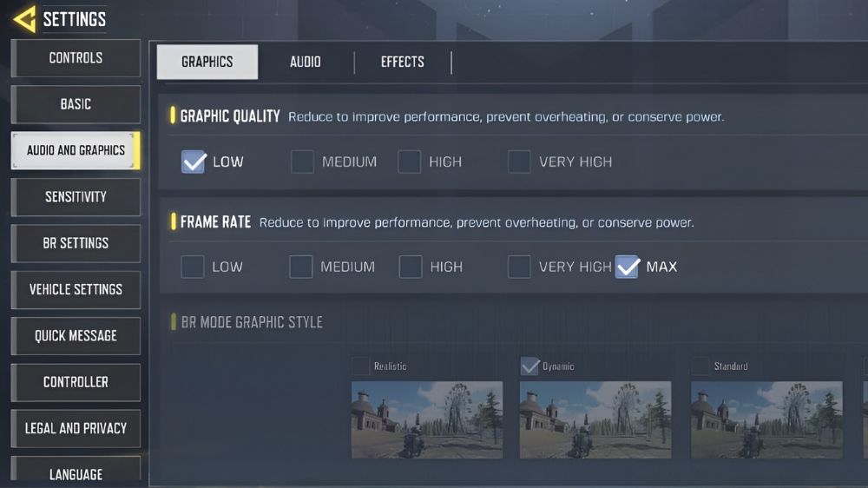The height and width of the screenshot is (488, 868).
Task: Switch to the Audio tab
Action: [x=305, y=62]
